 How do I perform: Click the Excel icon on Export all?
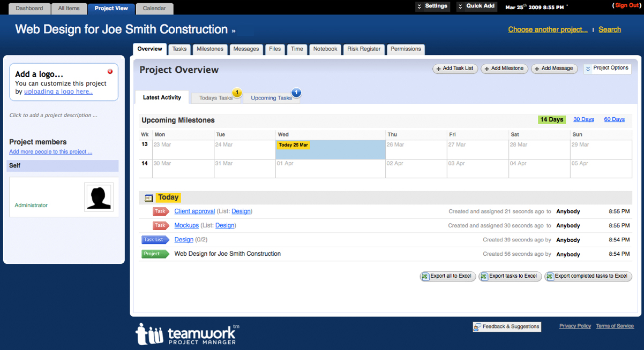(425, 276)
